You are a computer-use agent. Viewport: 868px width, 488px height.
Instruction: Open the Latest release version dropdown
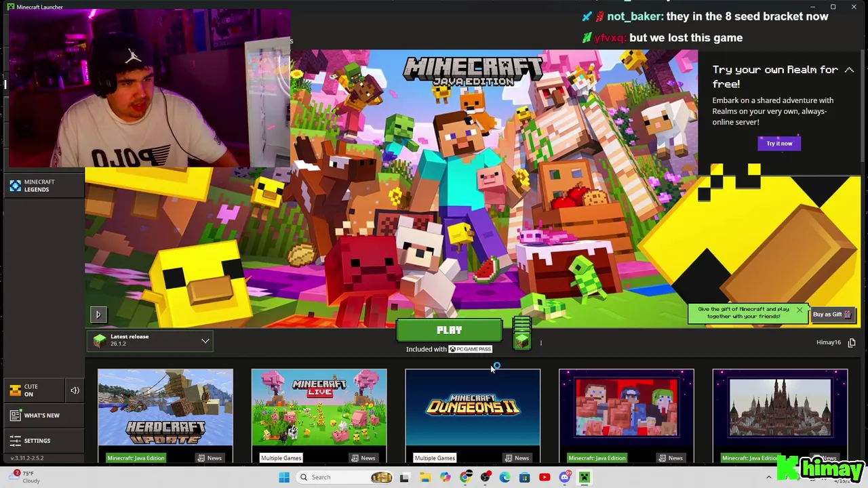pos(150,340)
